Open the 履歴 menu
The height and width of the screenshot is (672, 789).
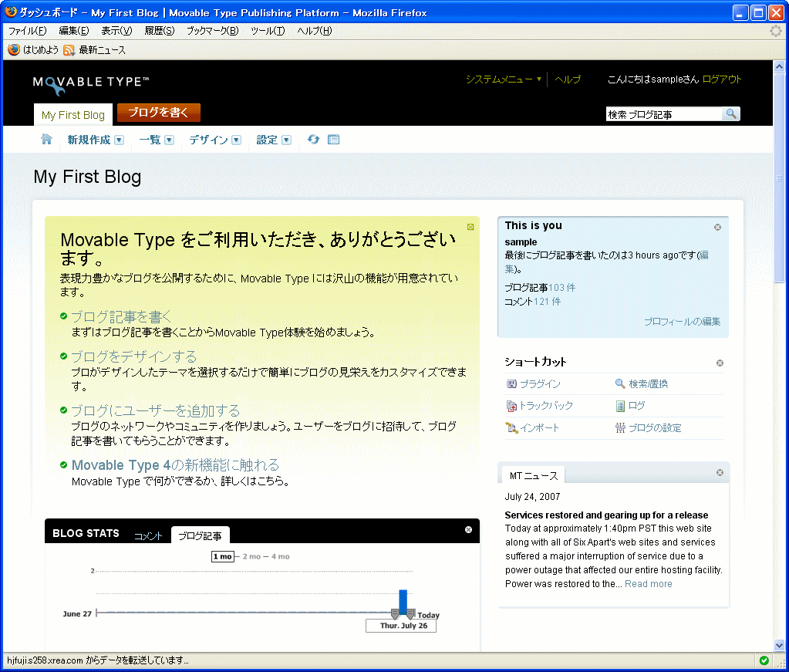click(x=159, y=31)
